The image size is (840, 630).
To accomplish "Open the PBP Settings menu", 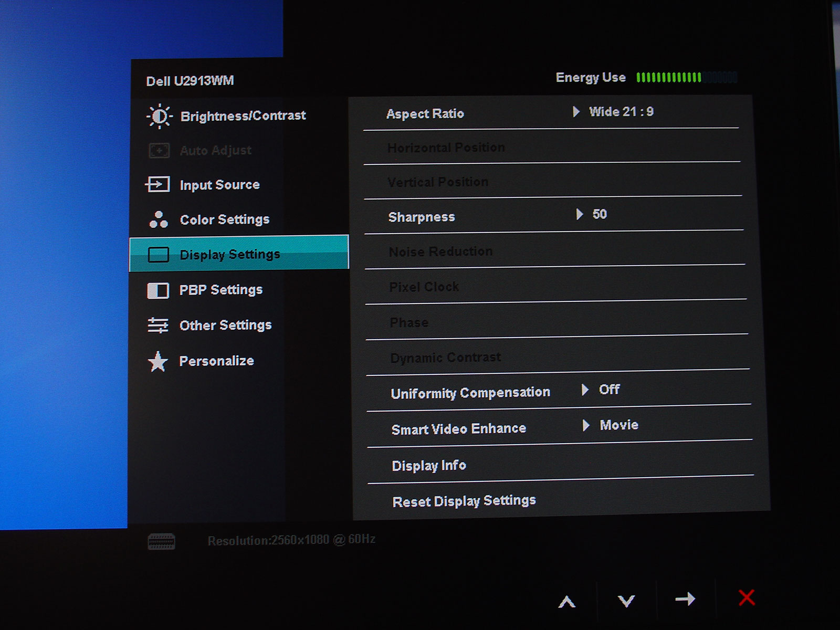I will (x=239, y=290).
